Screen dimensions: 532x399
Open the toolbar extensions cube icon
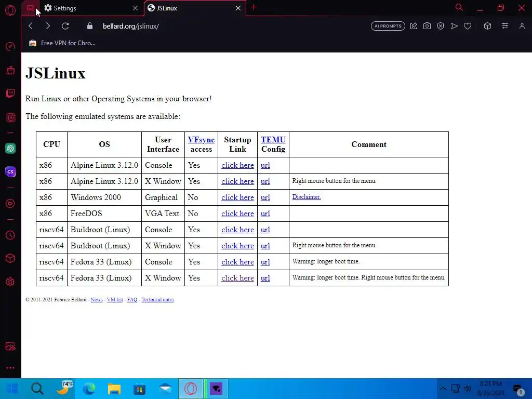coord(487,26)
